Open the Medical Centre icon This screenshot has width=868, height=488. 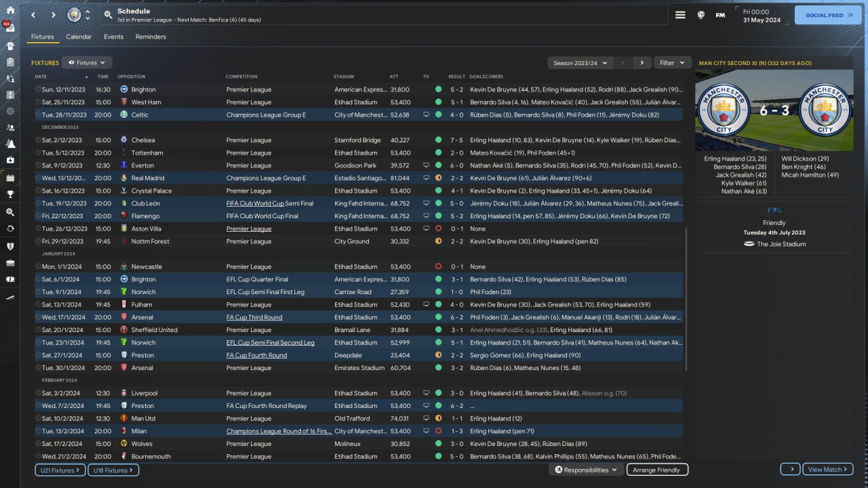point(10,160)
